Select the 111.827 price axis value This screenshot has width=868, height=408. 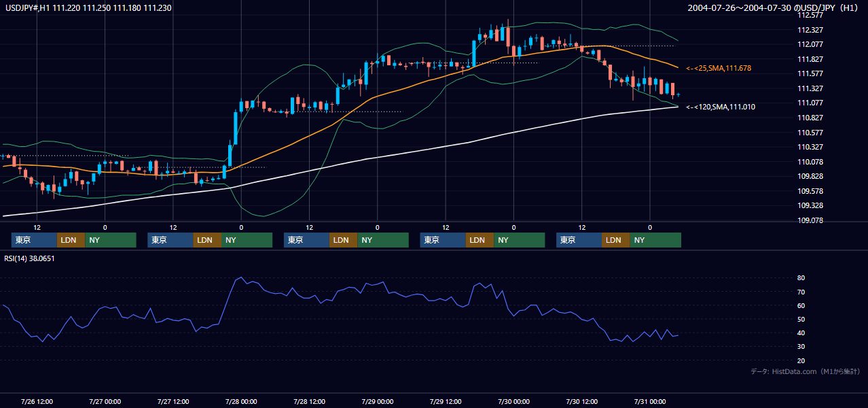[x=810, y=59]
